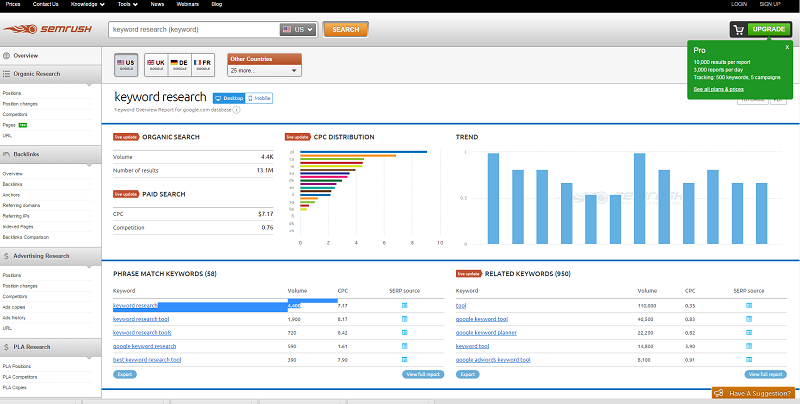Open SERP source icon for google keyword research

(x=405, y=346)
